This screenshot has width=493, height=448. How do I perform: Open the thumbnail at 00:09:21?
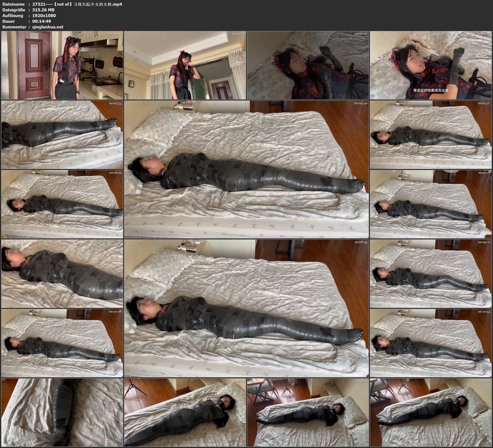point(431,274)
